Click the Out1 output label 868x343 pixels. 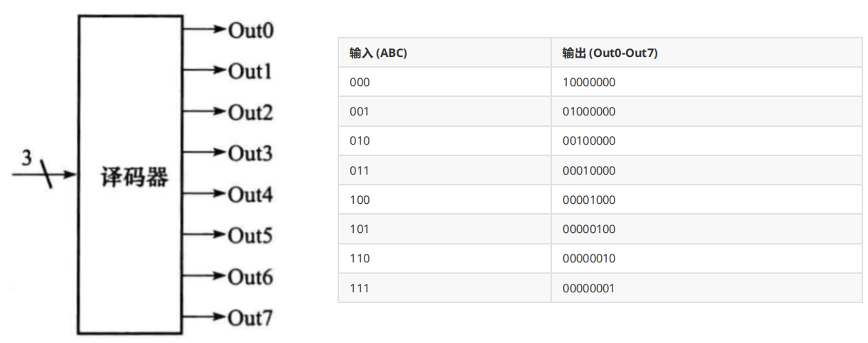tap(250, 71)
